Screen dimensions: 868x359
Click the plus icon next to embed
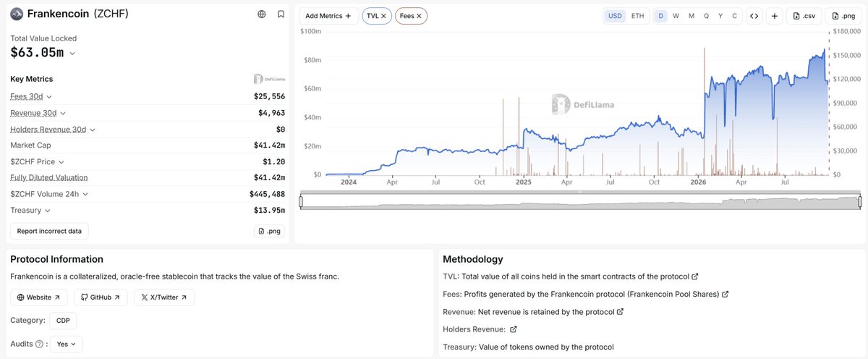(x=775, y=16)
